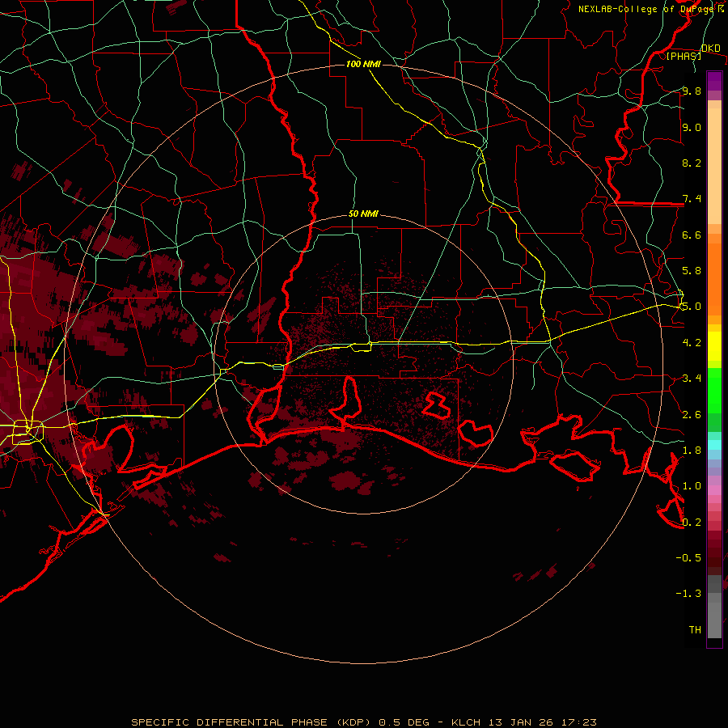This screenshot has height=728, width=728.
Task: Click the 2.6 scale value
Action: (x=692, y=415)
